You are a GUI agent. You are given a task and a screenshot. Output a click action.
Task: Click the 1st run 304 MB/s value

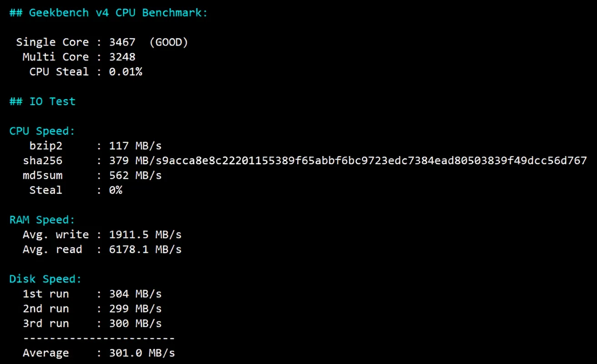tap(135, 294)
